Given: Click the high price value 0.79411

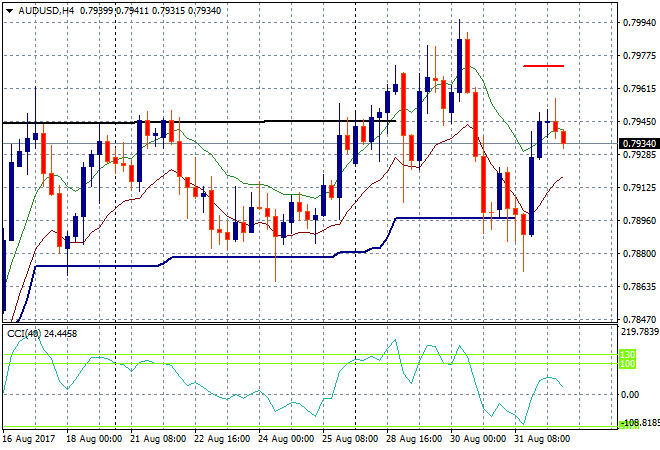Looking at the screenshot, I should click(132, 11).
